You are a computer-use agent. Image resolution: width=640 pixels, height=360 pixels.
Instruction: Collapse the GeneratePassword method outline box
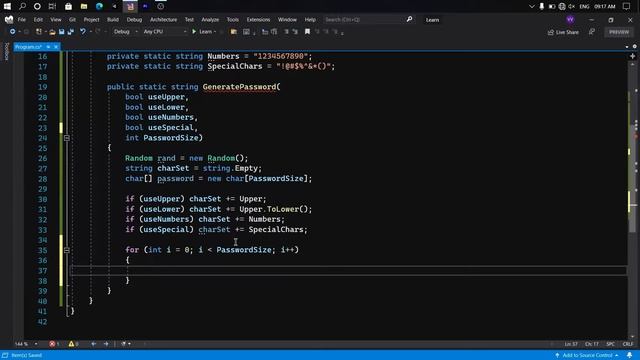[x=67, y=138]
